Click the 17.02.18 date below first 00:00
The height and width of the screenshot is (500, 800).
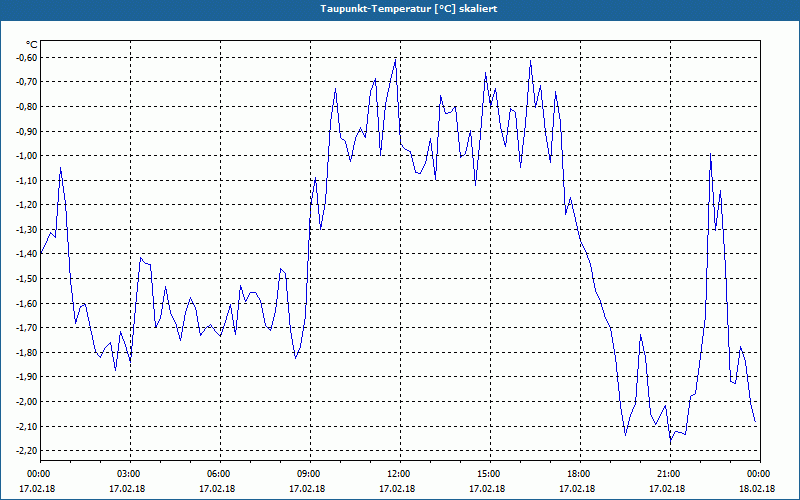click(37, 489)
